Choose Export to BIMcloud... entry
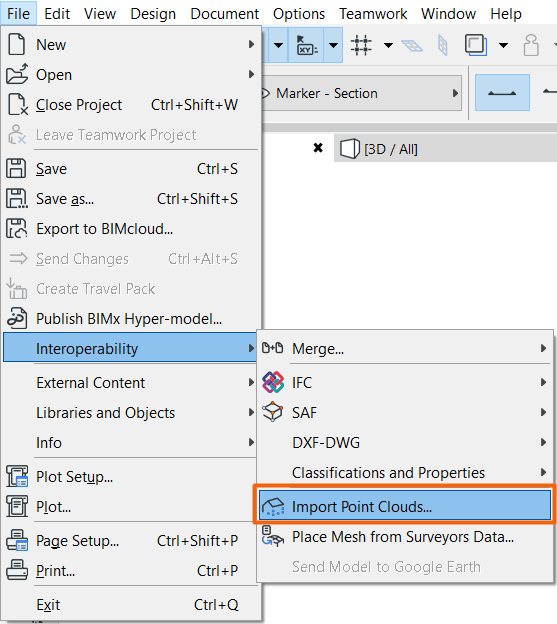The height and width of the screenshot is (624, 557). tap(130, 228)
